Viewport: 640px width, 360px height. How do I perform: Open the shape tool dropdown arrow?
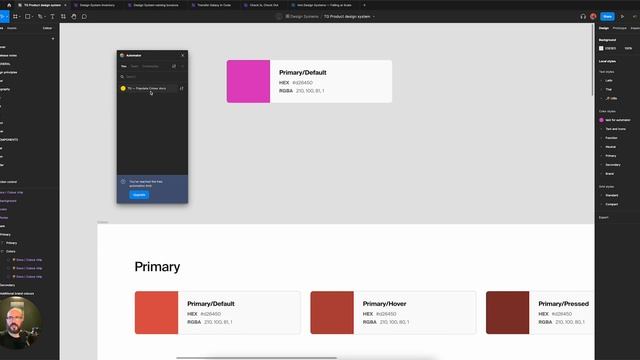click(32, 17)
